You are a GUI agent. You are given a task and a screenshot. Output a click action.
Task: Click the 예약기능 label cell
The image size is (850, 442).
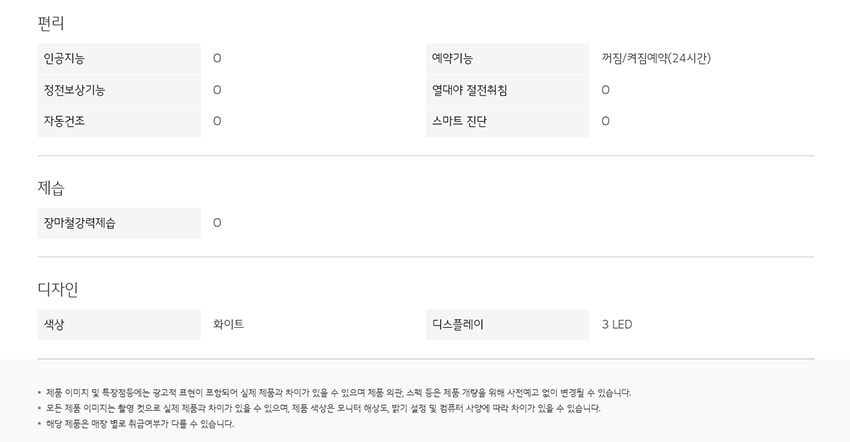coord(452,59)
